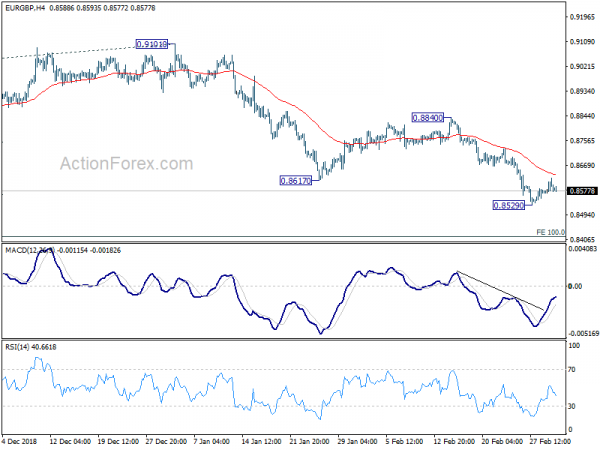Click the 0.90215 price axis value
Screen dimensions: 600x450
(582, 67)
